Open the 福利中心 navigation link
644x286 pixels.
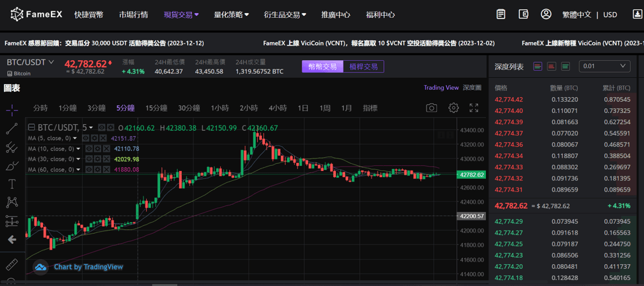tap(380, 15)
